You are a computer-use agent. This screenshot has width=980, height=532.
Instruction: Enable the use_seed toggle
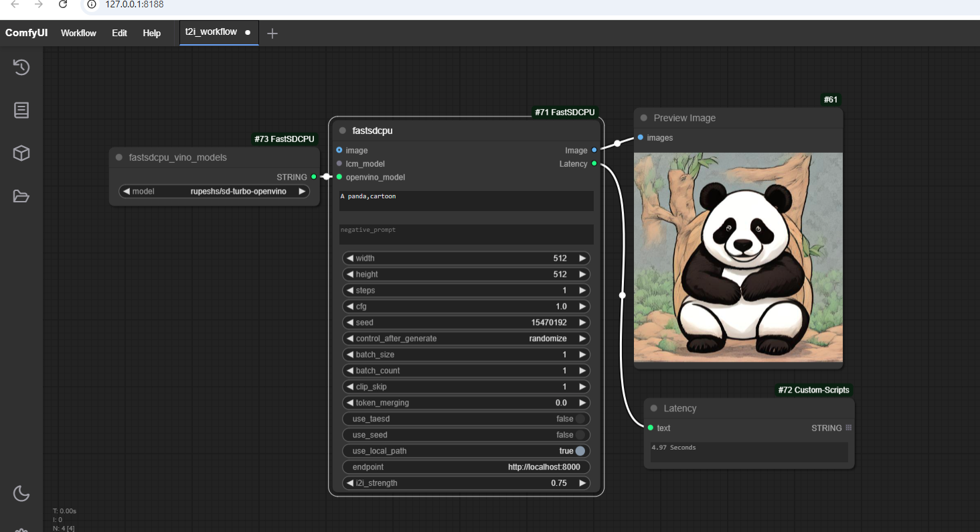tap(580, 435)
